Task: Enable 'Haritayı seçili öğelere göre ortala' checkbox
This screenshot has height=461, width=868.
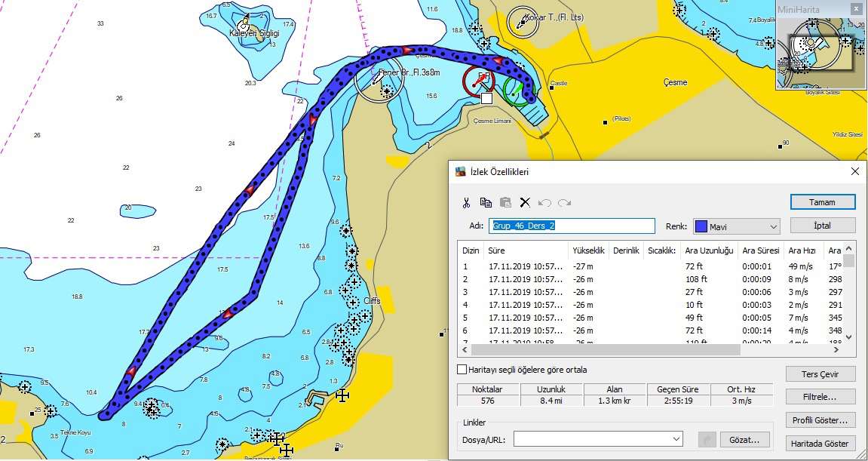Action: [x=462, y=370]
